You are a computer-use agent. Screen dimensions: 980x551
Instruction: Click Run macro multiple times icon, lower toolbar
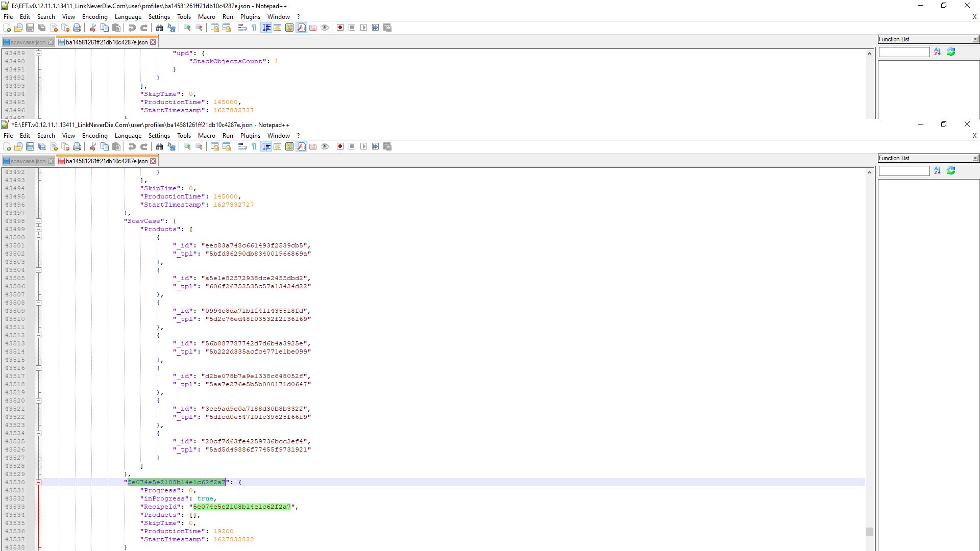point(376,147)
